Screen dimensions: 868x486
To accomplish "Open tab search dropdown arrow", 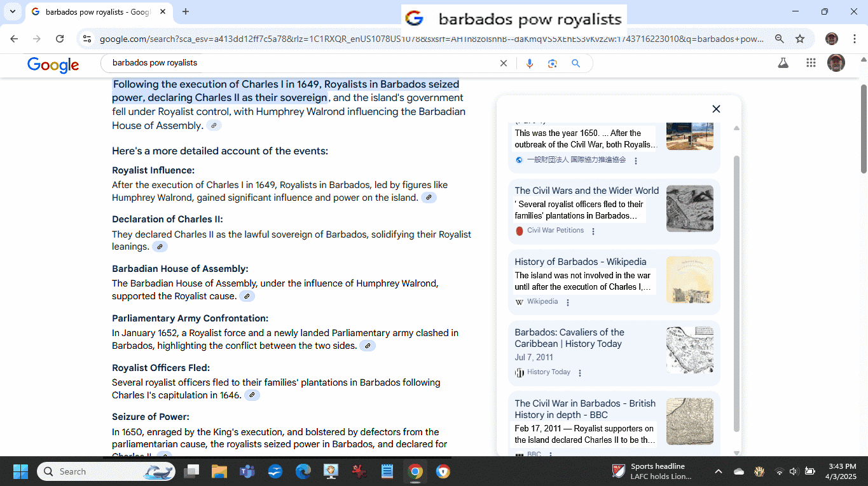I will 12,11.
